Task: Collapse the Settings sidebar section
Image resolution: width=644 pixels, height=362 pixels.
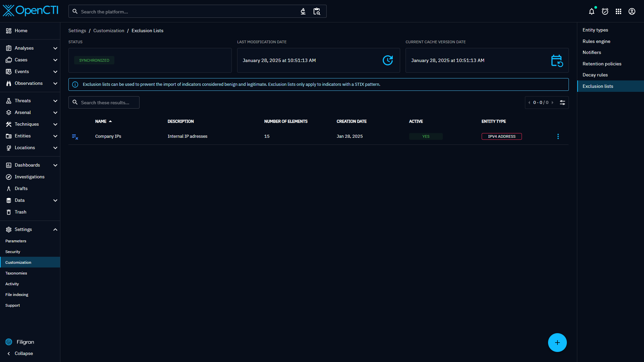Action: coord(55,230)
